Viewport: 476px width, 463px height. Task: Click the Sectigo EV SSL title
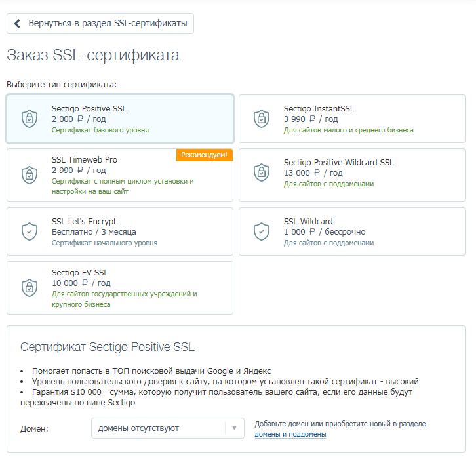point(80,273)
